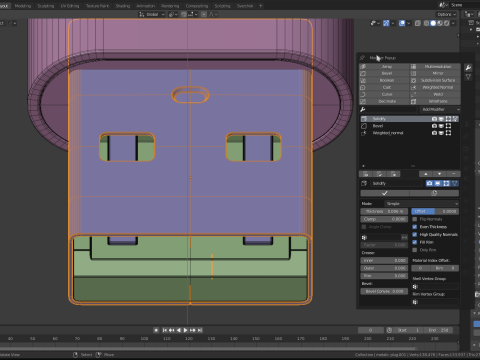This screenshot has width=480, height=360.
Task: Toggle the gizmo visibility icon in header
Action: [386, 23]
